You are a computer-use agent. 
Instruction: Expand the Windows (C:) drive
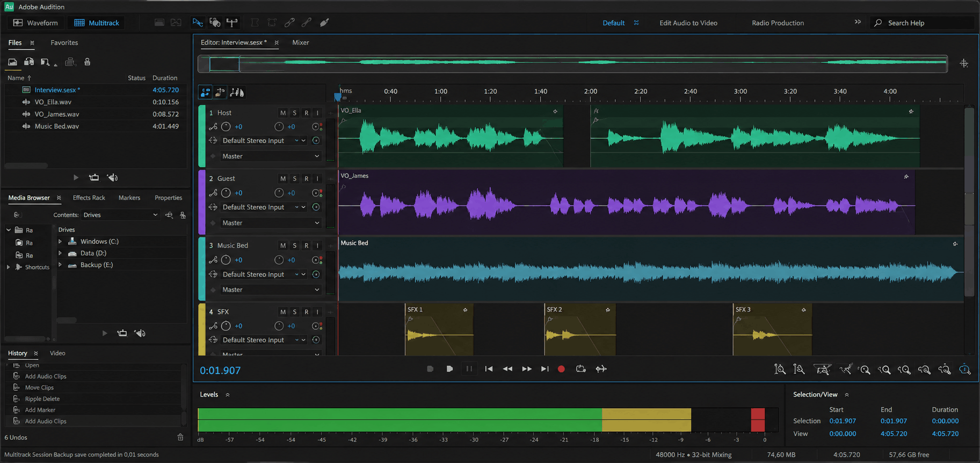pos(60,241)
